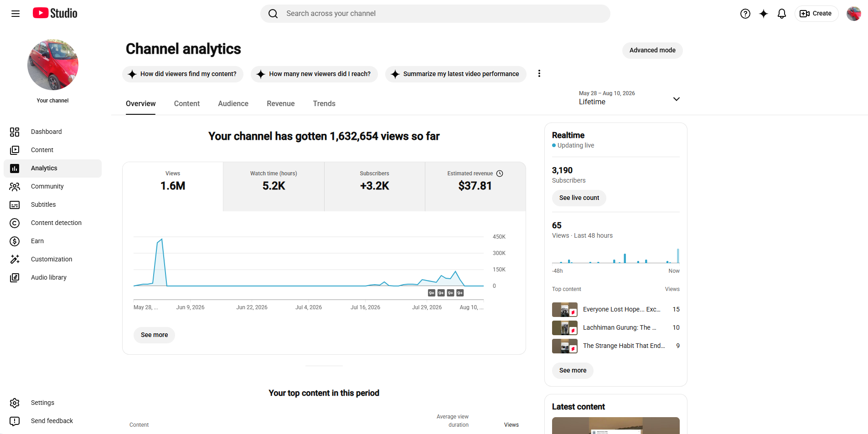Open three-dot more prompts menu
Screen dimensions: 868x434
tap(539, 74)
